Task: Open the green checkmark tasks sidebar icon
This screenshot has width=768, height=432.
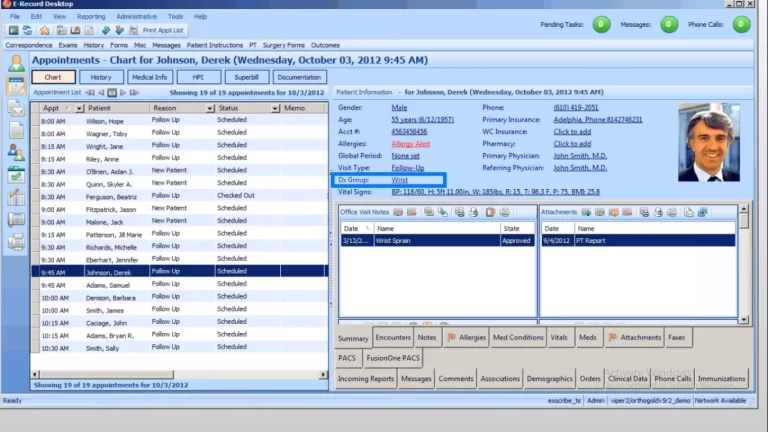Action: pyautogui.click(x=16, y=175)
